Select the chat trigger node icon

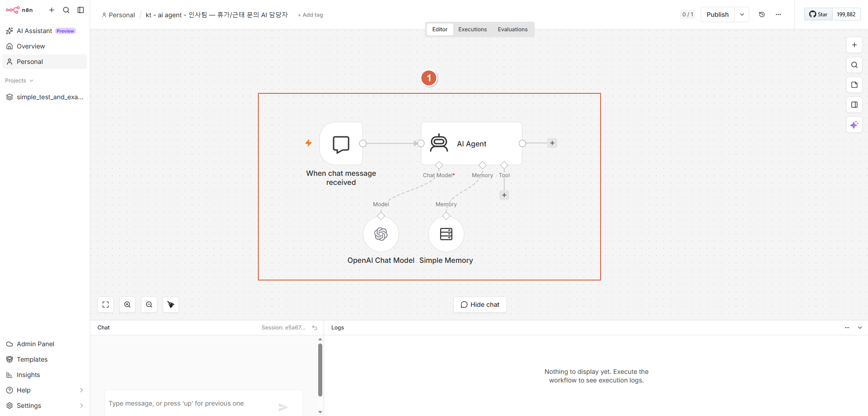(341, 144)
